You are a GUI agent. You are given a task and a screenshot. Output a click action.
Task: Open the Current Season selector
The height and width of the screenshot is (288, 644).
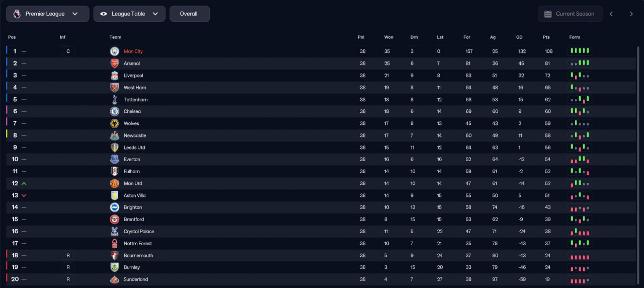tap(570, 14)
